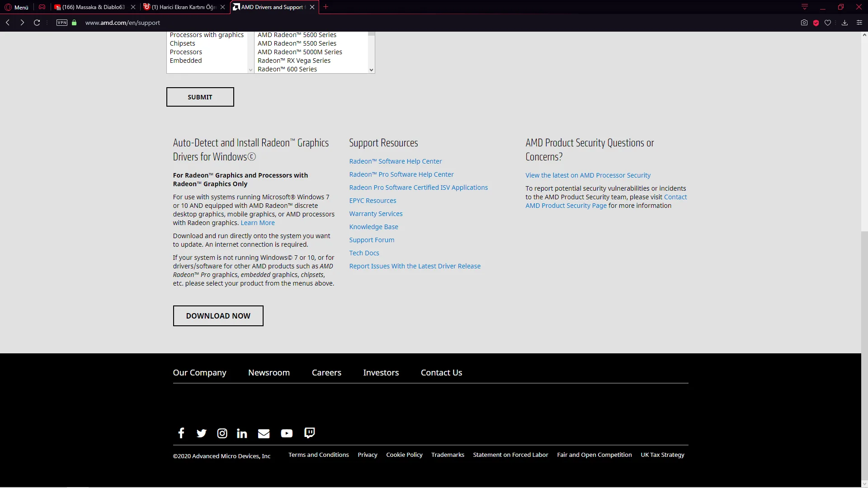Image resolution: width=868 pixels, height=488 pixels.
Task: Click the browser snapshot camera icon
Action: point(804,23)
